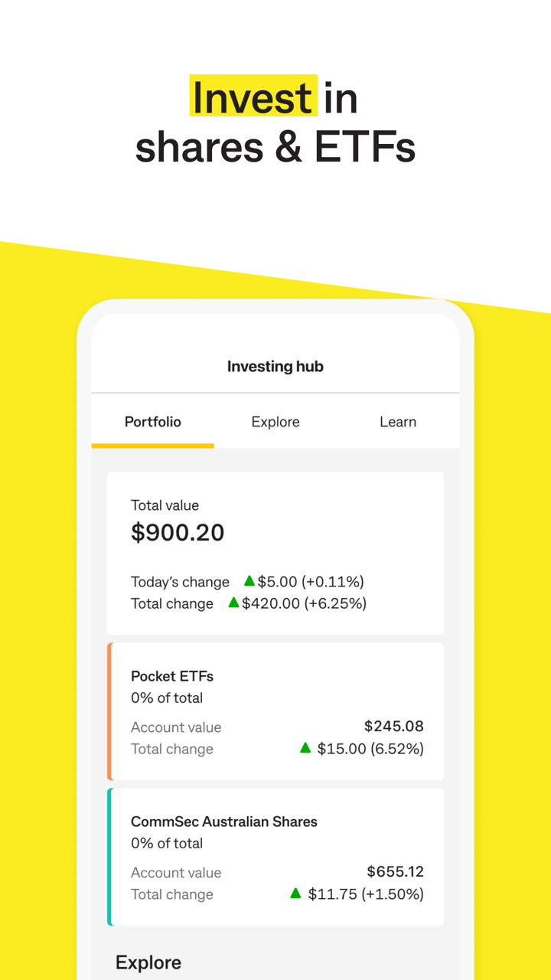The image size is (551, 980).
Task: Tap the Explore section heading below accounts
Action: click(148, 962)
